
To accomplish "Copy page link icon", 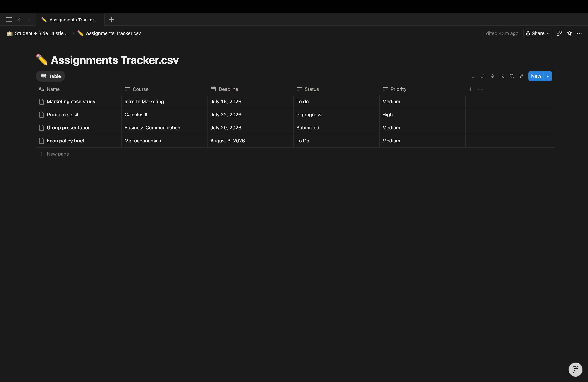I will tap(559, 33).
